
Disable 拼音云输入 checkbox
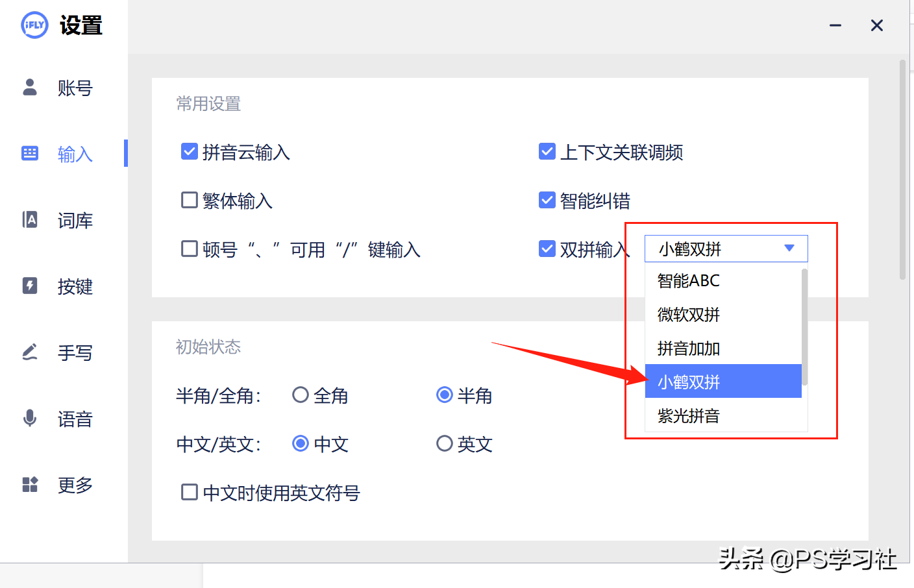click(x=189, y=151)
